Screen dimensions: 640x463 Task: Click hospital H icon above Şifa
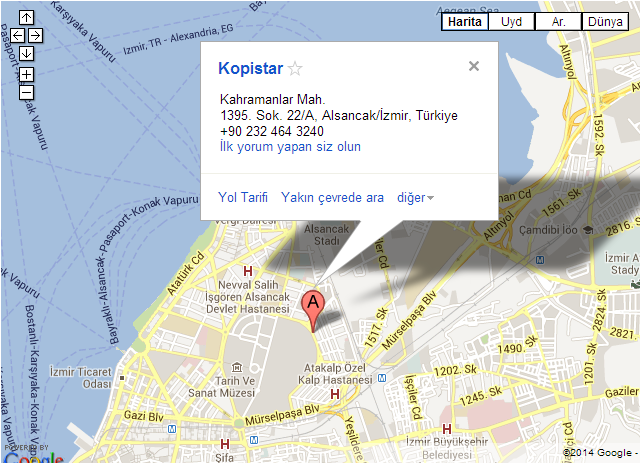[224, 443]
